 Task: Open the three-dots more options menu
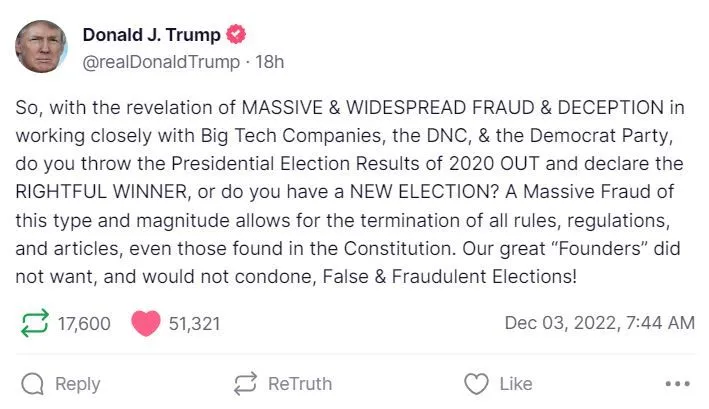677,384
